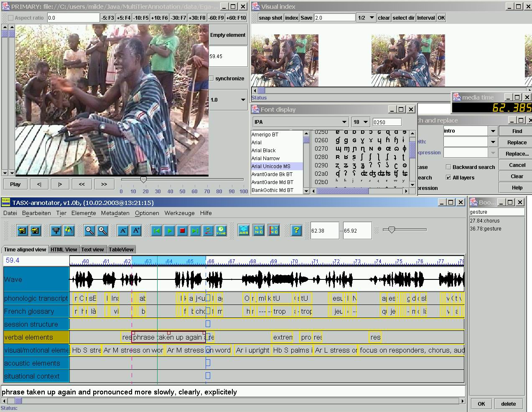Click the ARR arrange icon
The width and height of the screenshot is (532, 412).
pyautogui.click(x=244, y=230)
